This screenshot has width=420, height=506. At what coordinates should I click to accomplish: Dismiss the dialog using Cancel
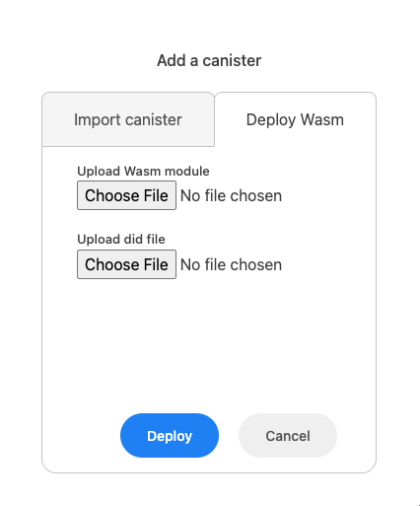coord(288,435)
